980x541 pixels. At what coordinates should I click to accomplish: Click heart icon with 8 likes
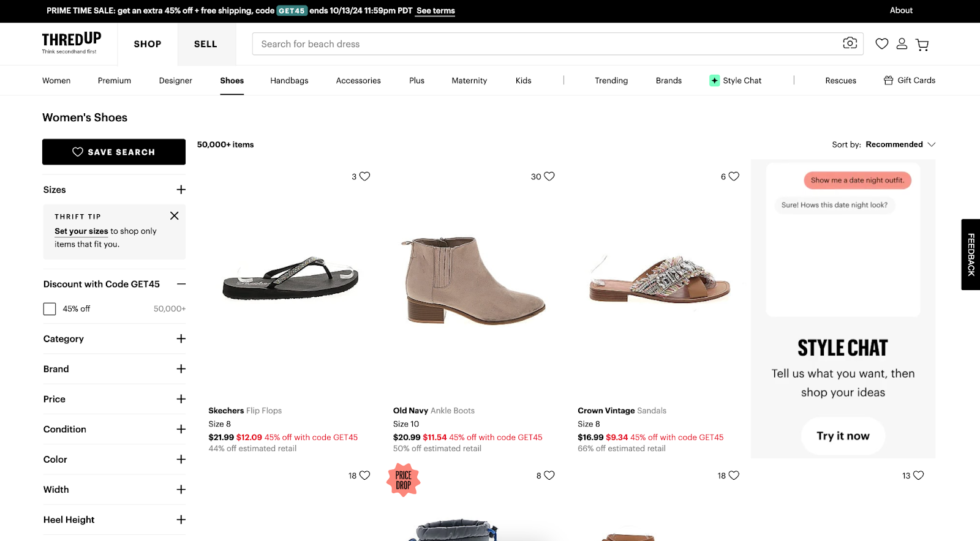[x=549, y=476]
